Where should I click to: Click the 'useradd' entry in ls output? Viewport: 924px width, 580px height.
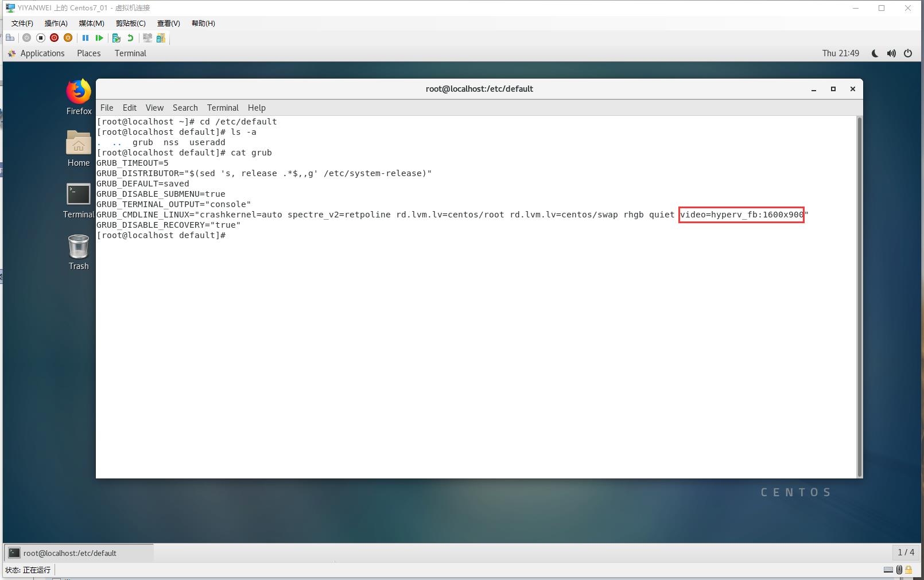pos(207,142)
